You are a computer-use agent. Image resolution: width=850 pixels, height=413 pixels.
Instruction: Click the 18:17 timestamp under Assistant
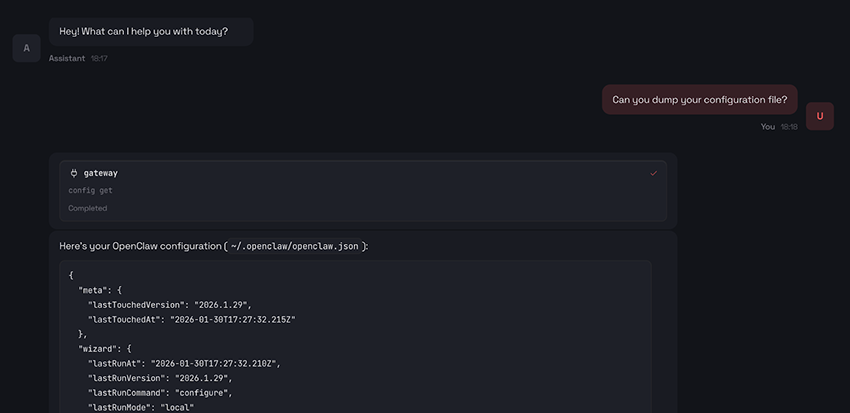[x=99, y=59]
